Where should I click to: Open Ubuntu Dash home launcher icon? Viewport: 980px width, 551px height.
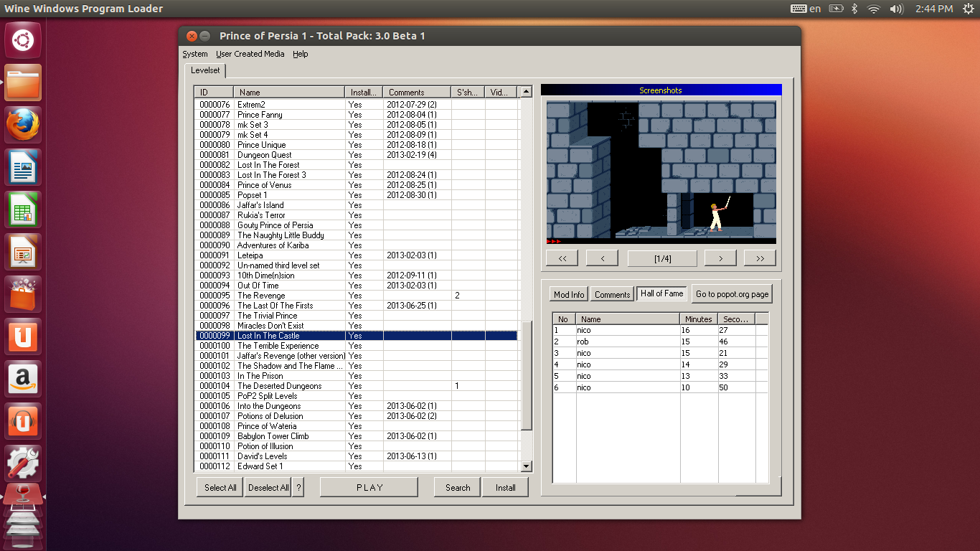click(23, 39)
